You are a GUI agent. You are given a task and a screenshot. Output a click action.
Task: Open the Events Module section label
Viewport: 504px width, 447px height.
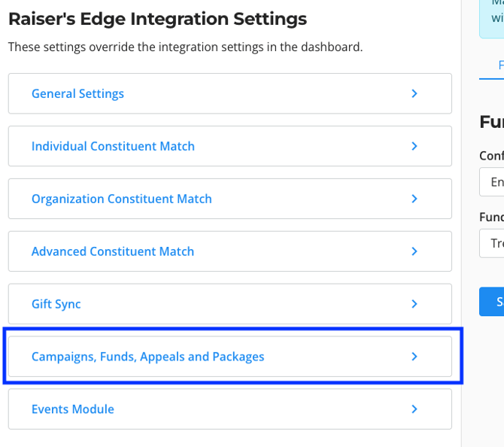(x=73, y=409)
